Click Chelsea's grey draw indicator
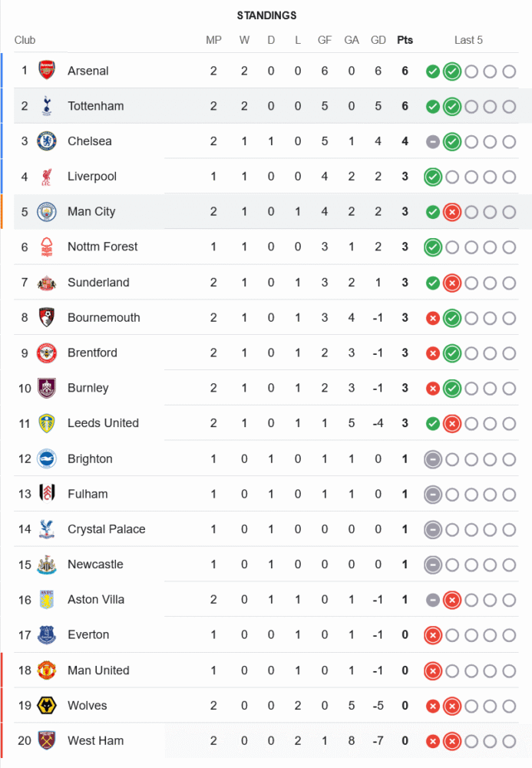The width and height of the screenshot is (532, 768). click(x=433, y=142)
